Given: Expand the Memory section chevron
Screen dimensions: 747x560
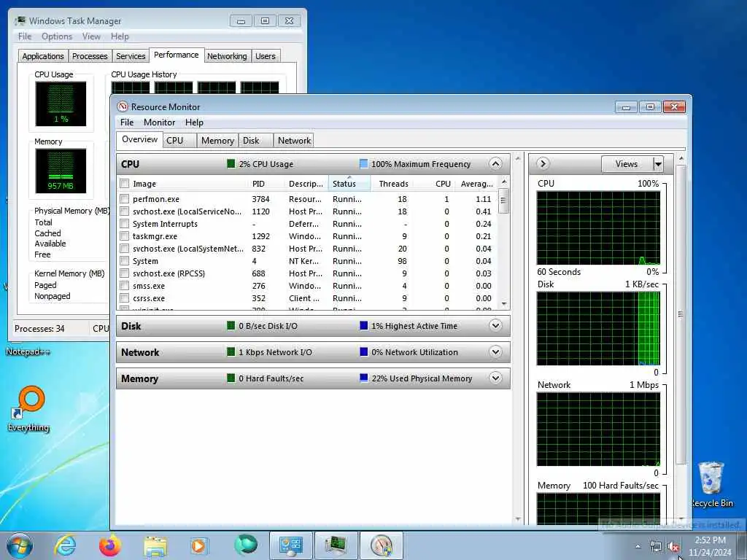Looking at the screenshot, I should pos(495,378).
